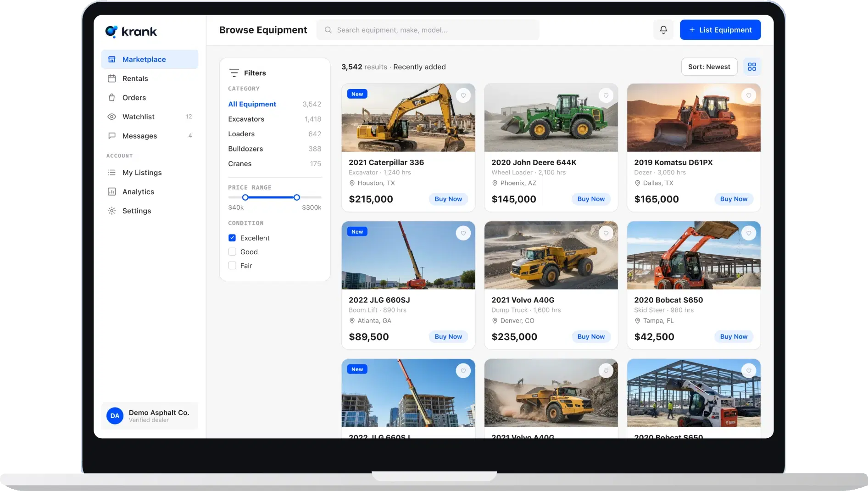Screen dimensions: 868x491
Task: Click the search magnifier icon
Action: 328,30
